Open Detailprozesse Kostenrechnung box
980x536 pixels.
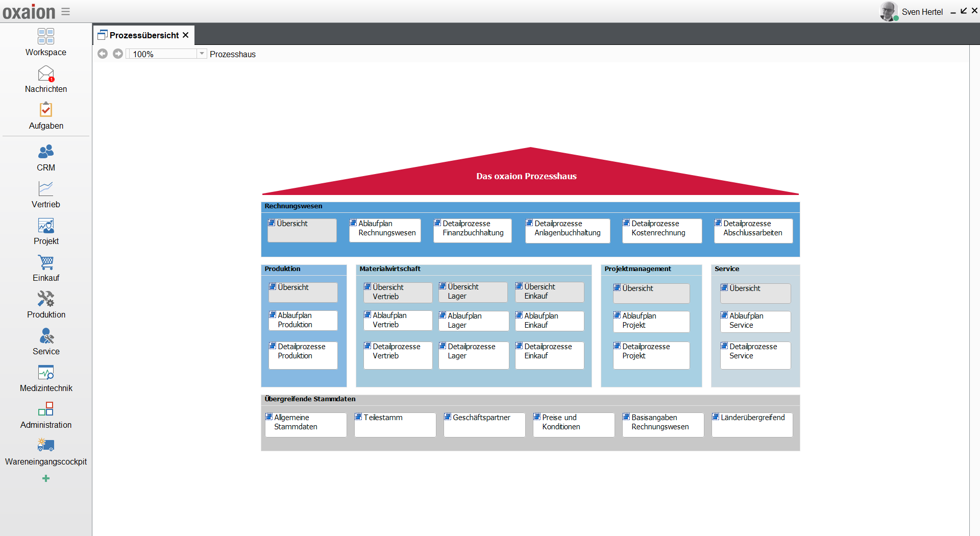tap(662, 231)
